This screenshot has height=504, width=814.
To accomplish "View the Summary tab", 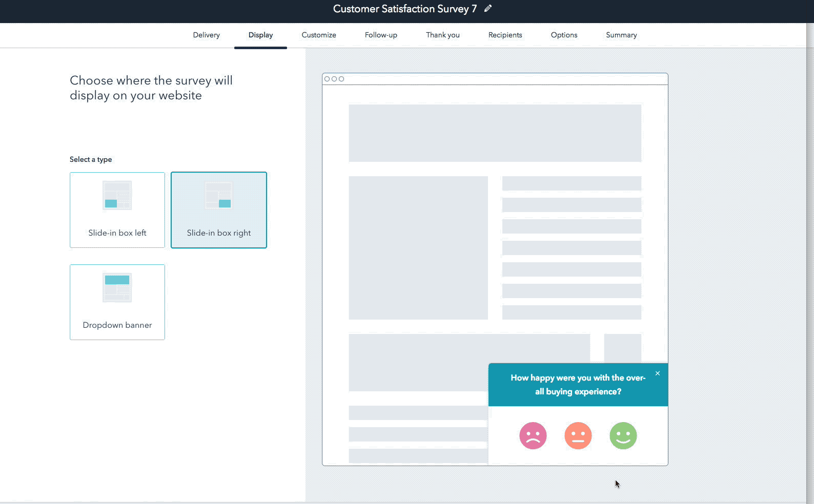I will click(621, 35).
